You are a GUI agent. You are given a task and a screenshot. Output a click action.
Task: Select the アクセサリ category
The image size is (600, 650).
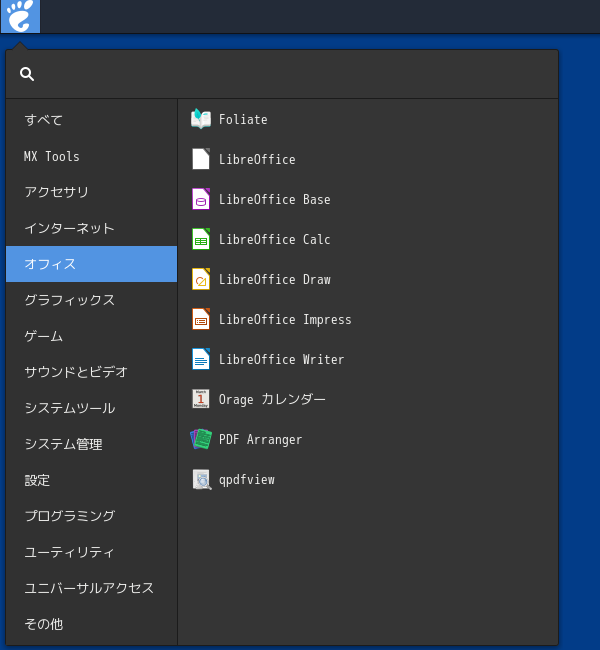[92, 192]
